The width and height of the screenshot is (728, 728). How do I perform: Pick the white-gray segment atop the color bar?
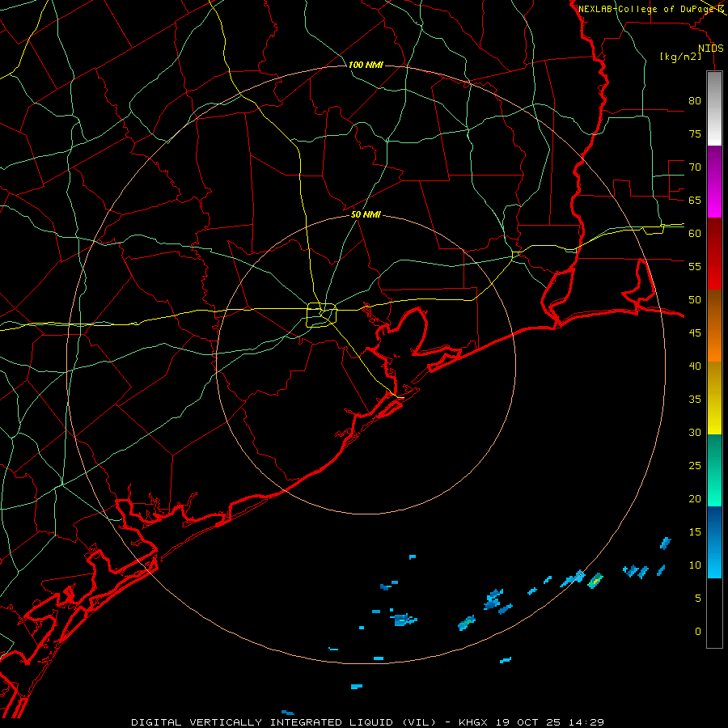pyautogui.click(x=714, y=108)
